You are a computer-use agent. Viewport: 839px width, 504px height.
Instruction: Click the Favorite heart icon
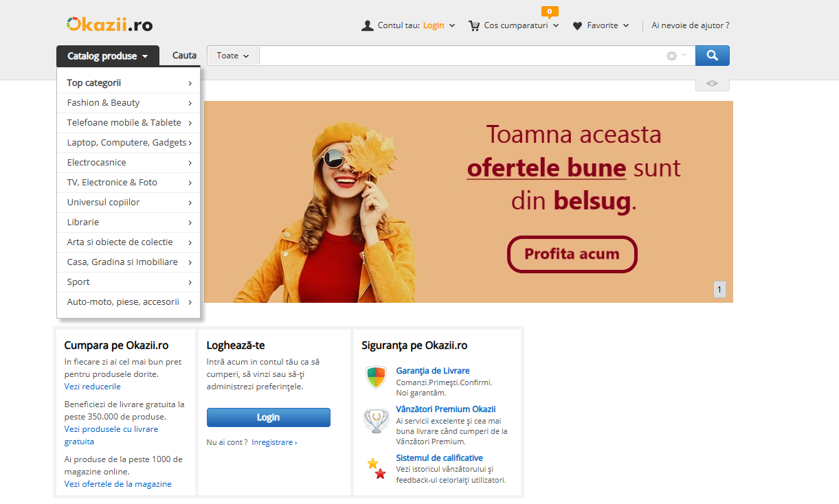click(577, 25)
